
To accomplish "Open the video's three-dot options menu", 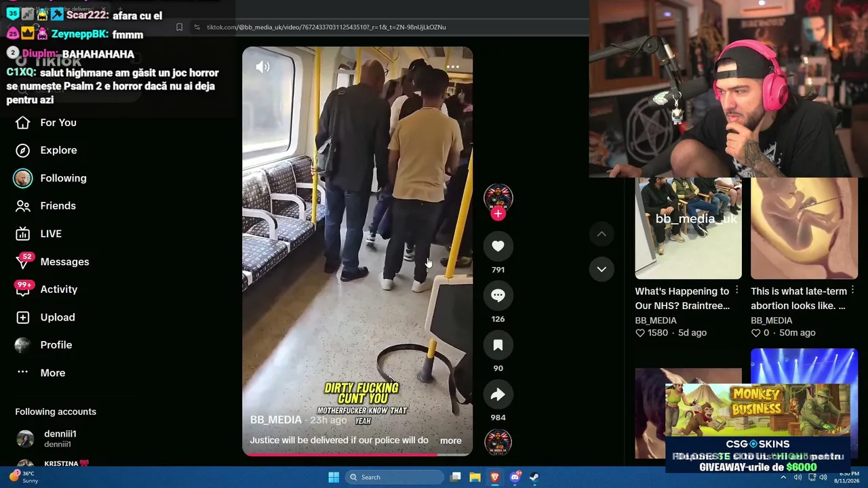I will tap(453, 67).
